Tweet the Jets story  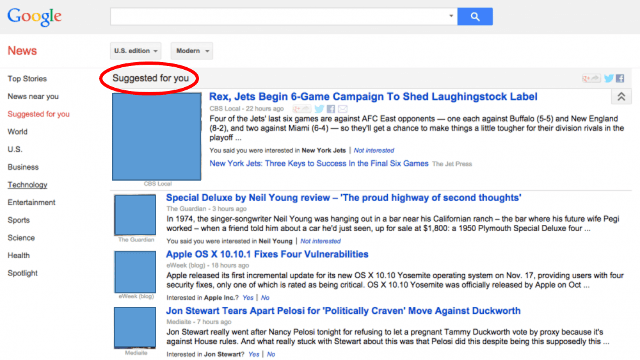click(319, 109)
